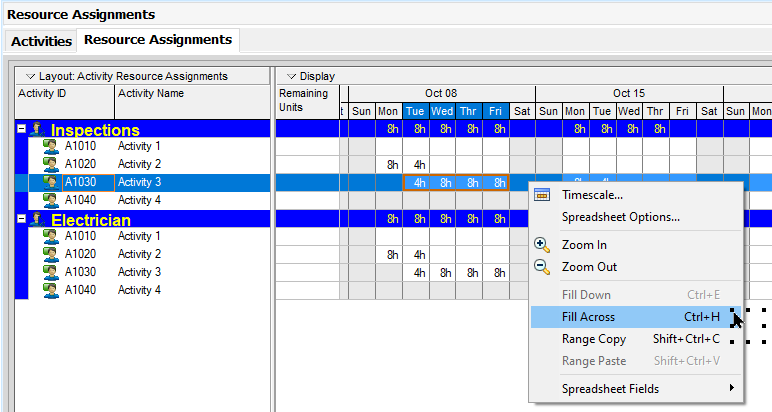Image resolution: width=772 pixels, height=412 pixels.
Task: Click the Activity Name column header
Action: (x=191, y=94)
